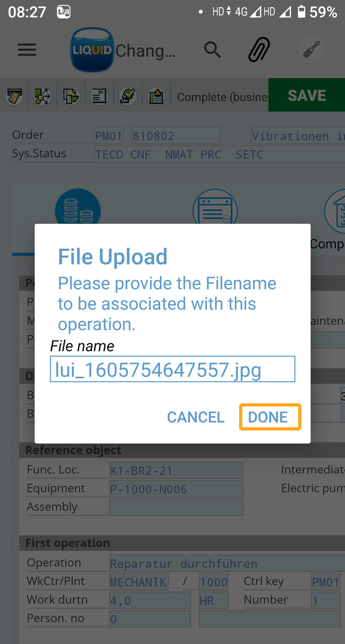This screenshot has height=644, width=345.
Task: Click the document list toolbar icon
Action: click(100, 96)
